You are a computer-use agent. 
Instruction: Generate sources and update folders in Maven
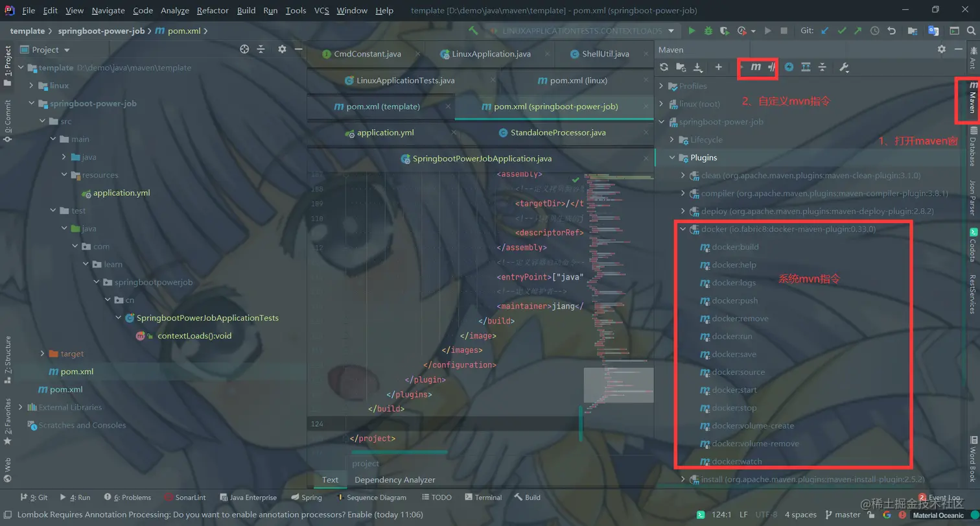pos(681,67)
